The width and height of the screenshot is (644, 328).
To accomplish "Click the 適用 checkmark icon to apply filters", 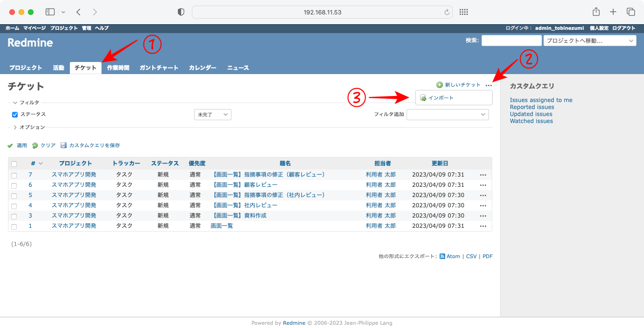I will [x=10, y=145].
